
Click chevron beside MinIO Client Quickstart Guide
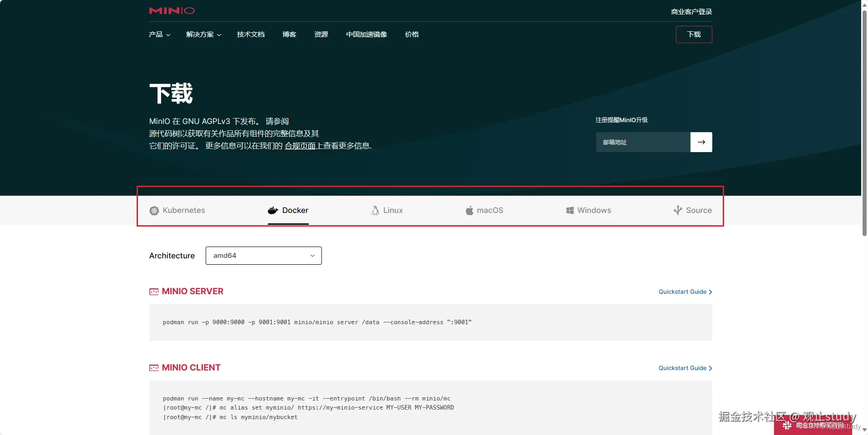[x=710, y=368]
